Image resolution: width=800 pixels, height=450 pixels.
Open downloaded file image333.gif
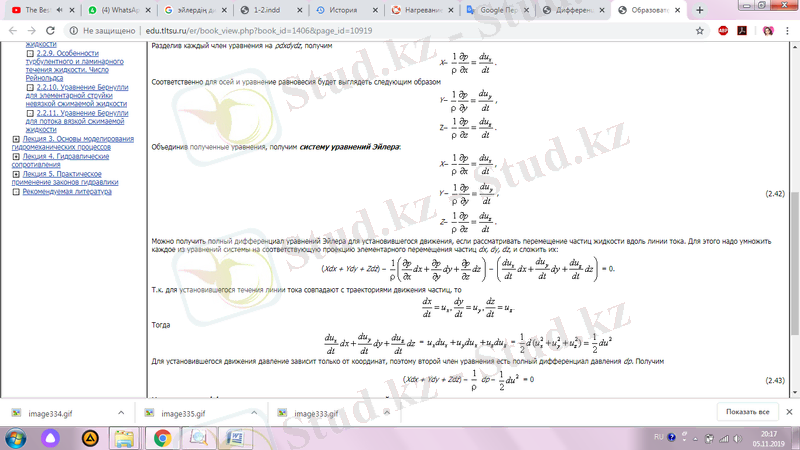click(x=316, y=413)
